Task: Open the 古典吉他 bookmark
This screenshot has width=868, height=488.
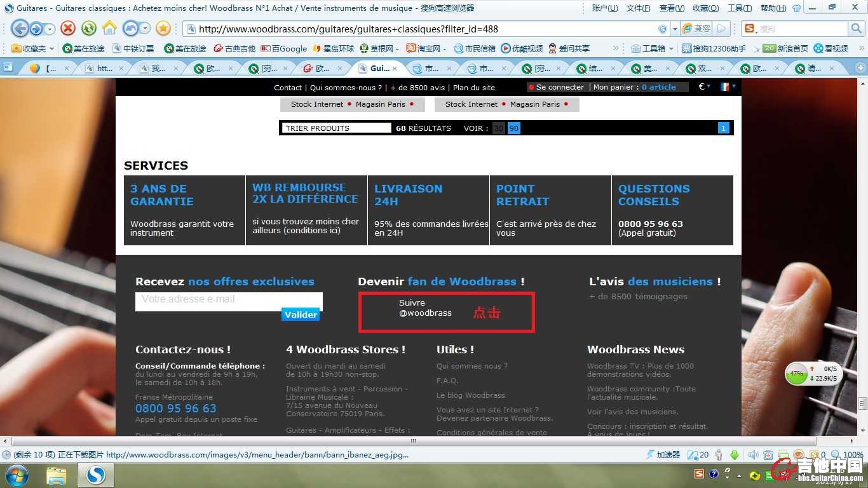Action: pos(234,48)
